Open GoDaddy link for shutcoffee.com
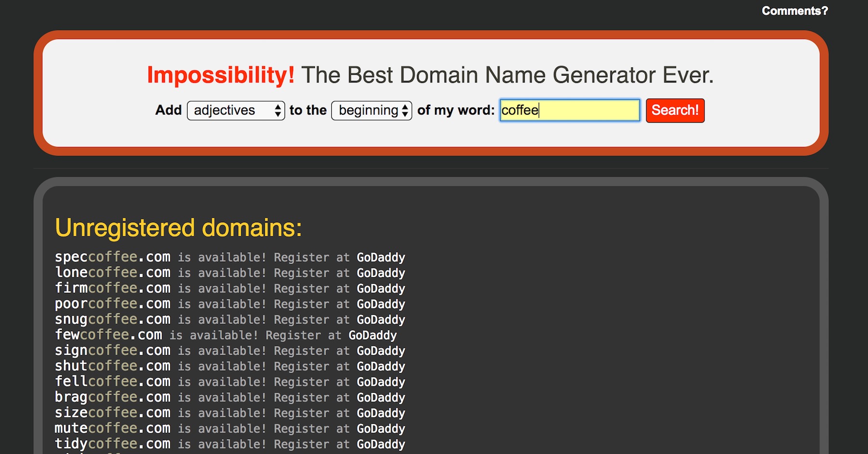Image resolution: width=868 pixels, height=454 pixels. tap(381, 366)
